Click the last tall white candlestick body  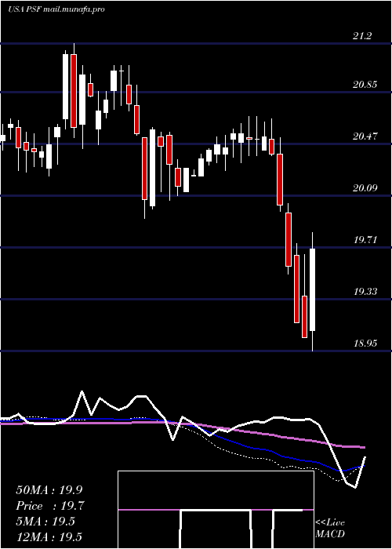(x=313, y=289)
